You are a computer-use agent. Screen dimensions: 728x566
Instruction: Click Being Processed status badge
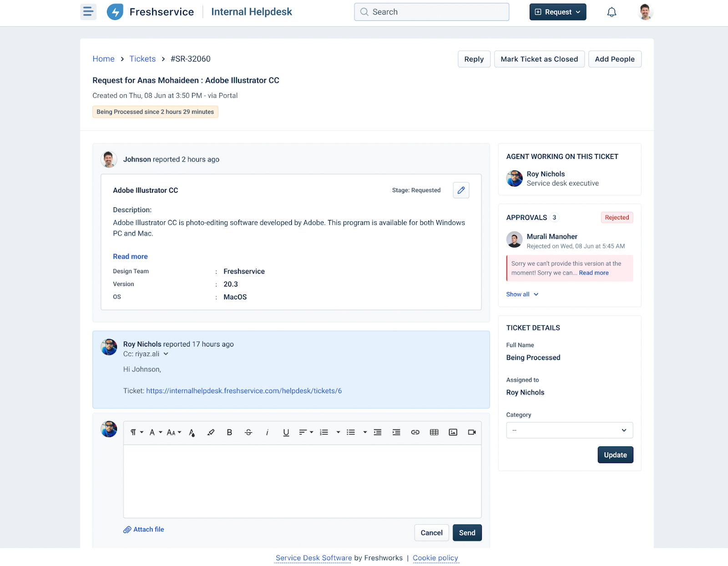tap(155, 112)
